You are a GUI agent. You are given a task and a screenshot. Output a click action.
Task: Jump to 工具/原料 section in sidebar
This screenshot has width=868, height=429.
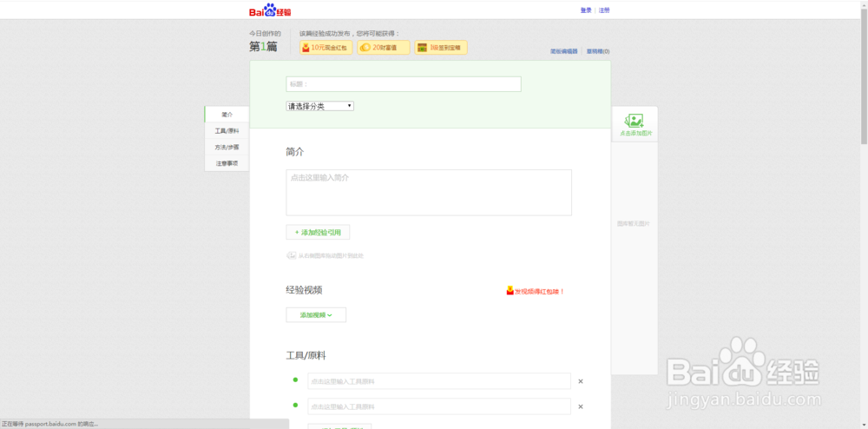(227, 131)
